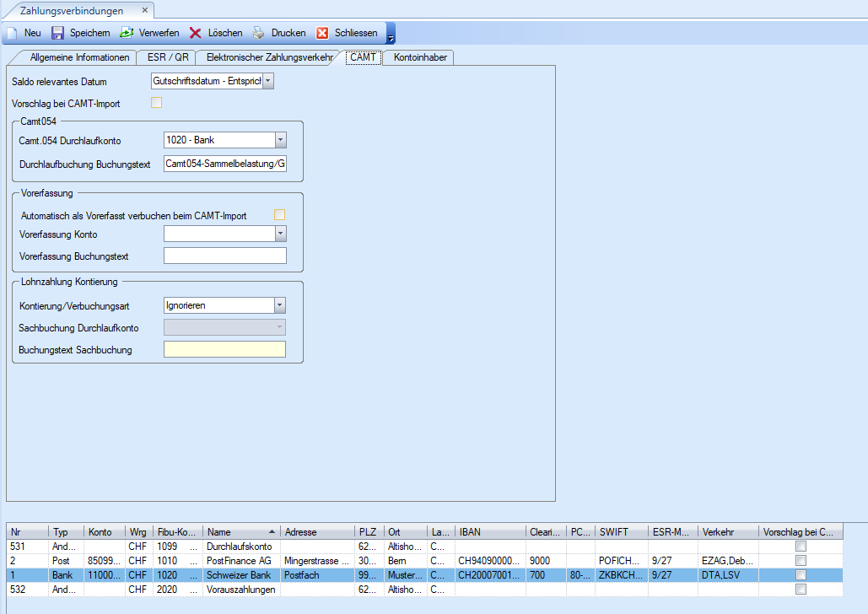The height and width of the screenshot is (614, 868).
Task: Sort the table by Name column header
Action: click(242, 532)
